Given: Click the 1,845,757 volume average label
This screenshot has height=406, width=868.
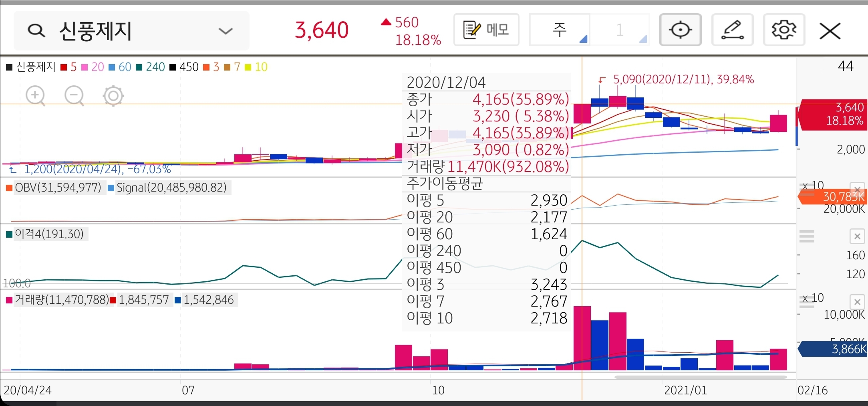Looking at the screenshot, I should (144, 300).
